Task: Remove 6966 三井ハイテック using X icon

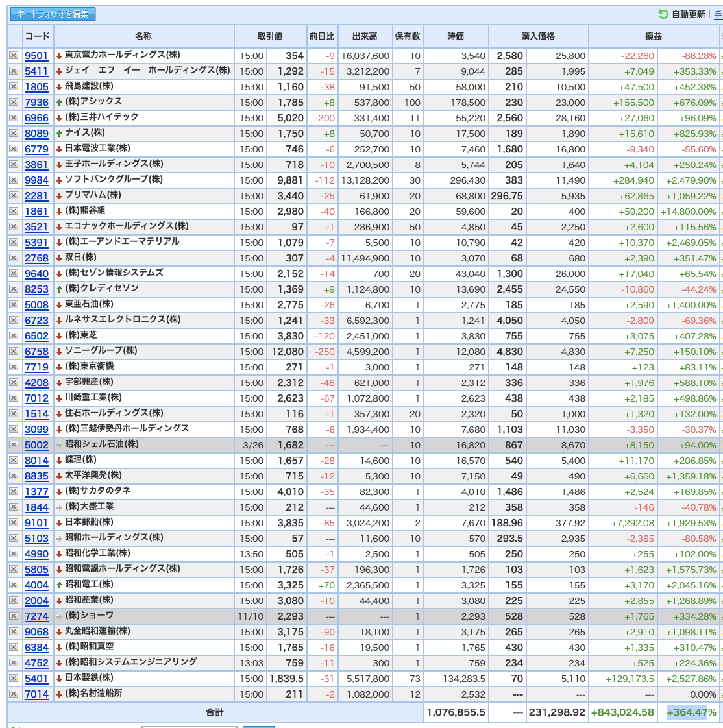Action: coord(14,117)
